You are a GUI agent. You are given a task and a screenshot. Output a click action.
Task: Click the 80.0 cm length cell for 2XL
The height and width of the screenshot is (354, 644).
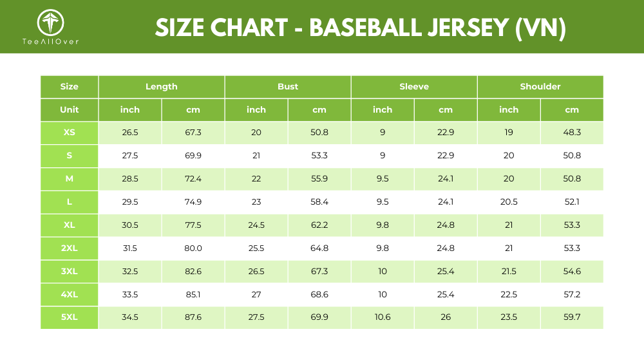click(x=193, y=248)
